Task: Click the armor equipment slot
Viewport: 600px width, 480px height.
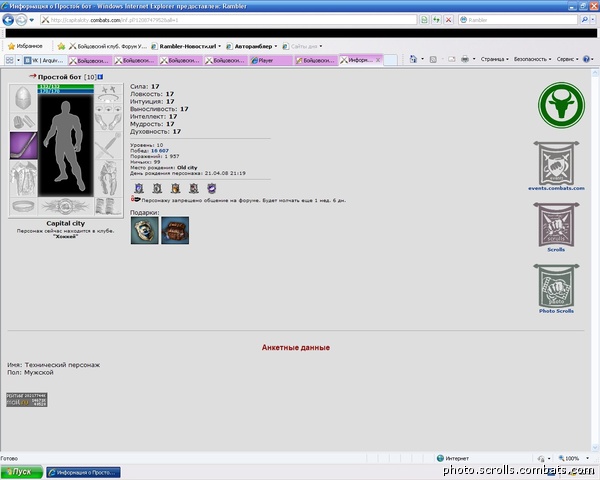Action: [23, 178]
